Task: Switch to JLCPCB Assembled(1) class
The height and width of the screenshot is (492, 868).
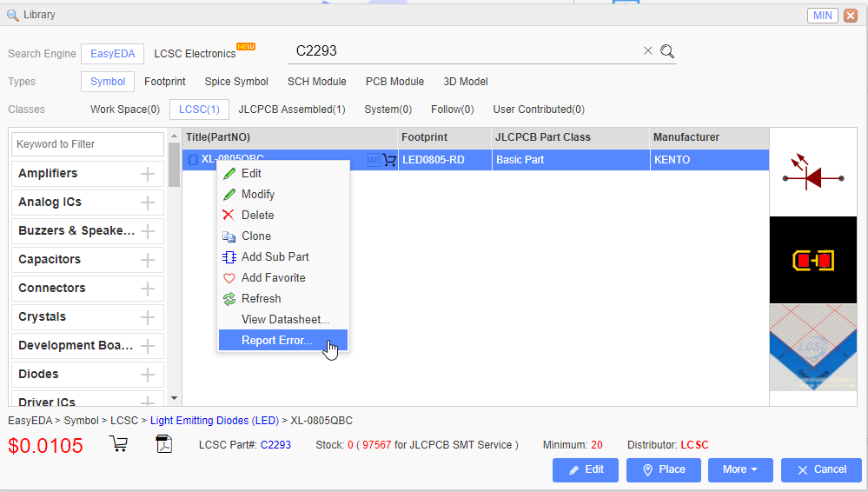Action: (292, 110)
